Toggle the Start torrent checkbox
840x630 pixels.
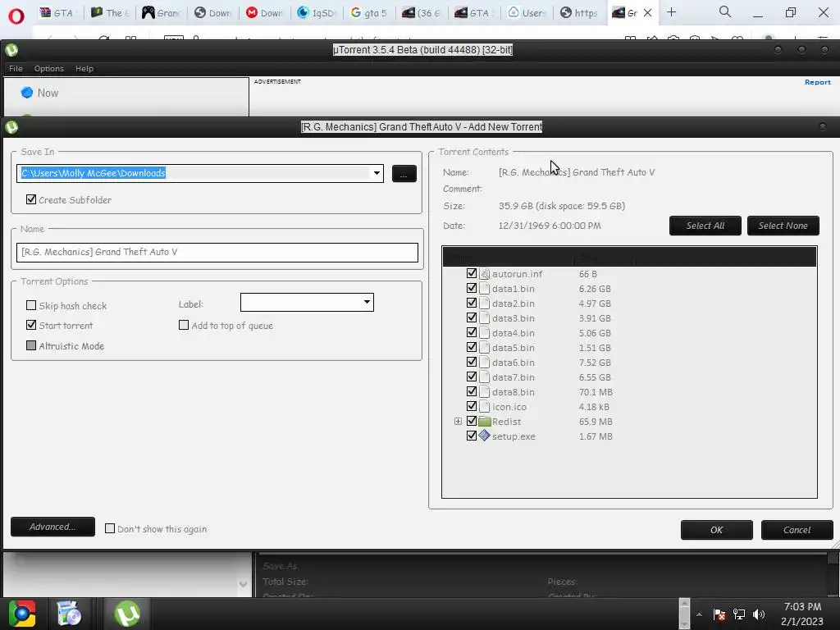point(31,325)
